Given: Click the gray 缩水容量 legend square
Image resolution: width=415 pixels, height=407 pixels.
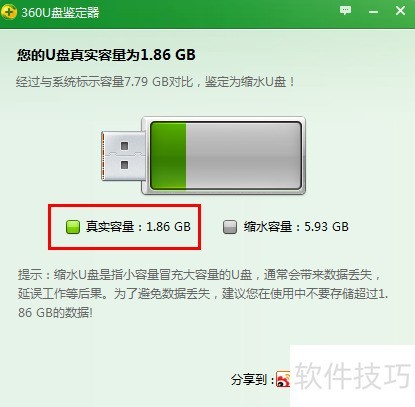Looking at the screenshot, I should (x=230, y=227).
